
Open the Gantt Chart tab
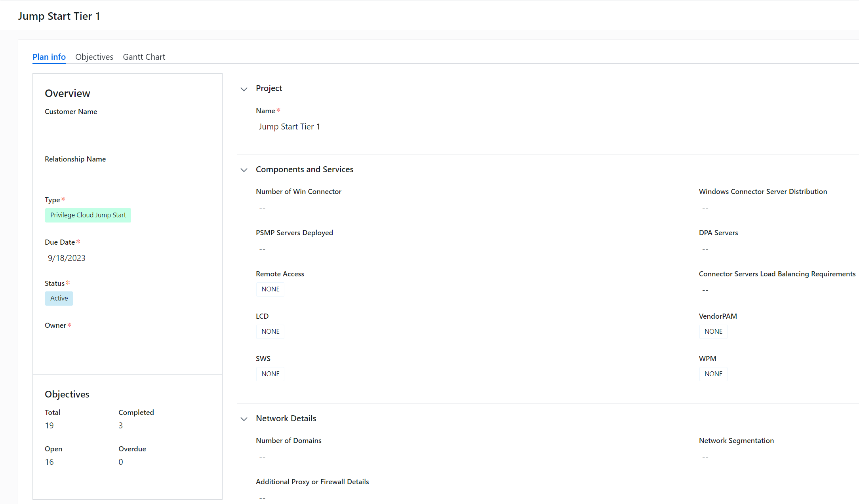point(144,57)
